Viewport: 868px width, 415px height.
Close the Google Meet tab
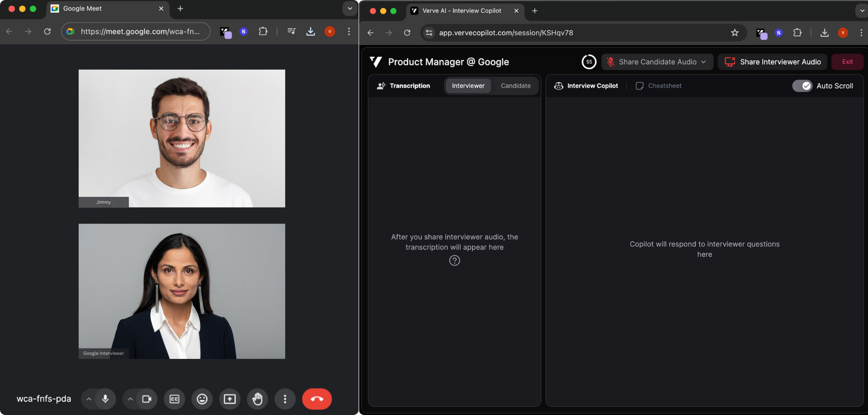(x=161, y=9)
